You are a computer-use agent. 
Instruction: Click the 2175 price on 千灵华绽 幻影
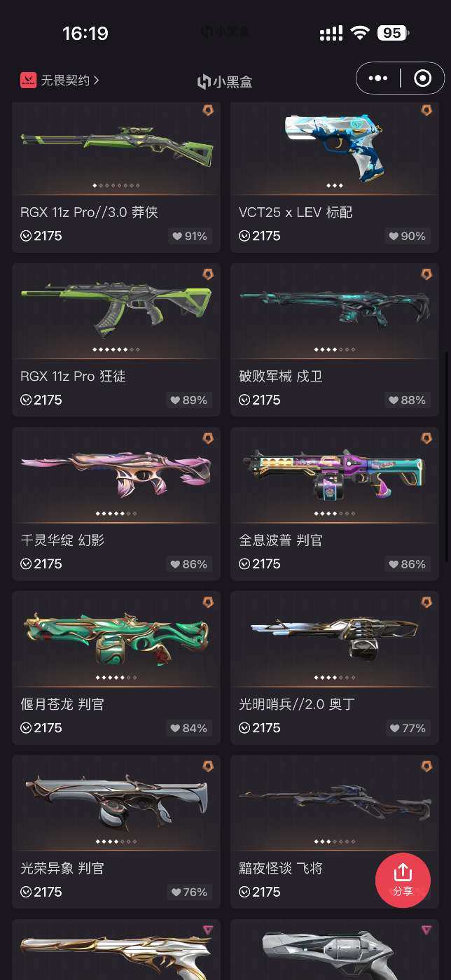coord(41,564)
